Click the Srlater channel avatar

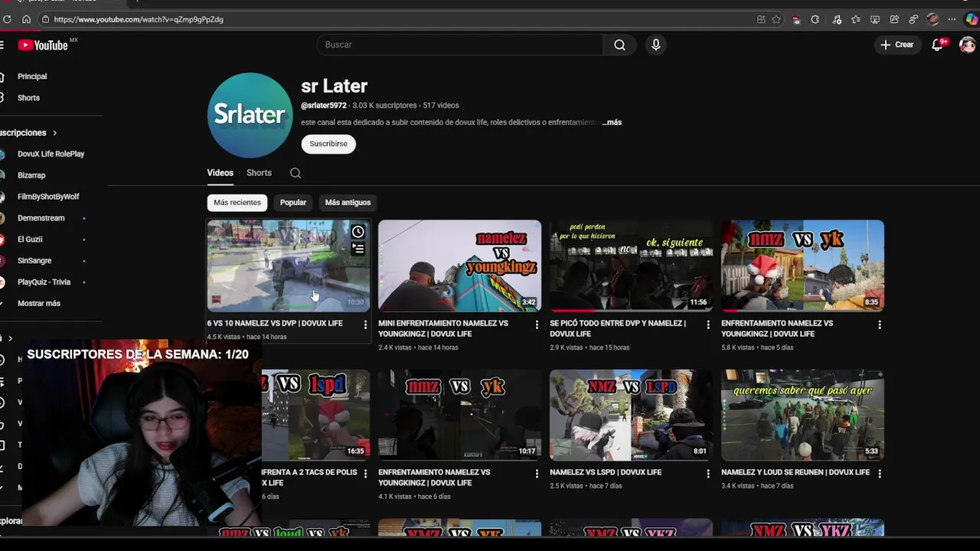[250, 115]
